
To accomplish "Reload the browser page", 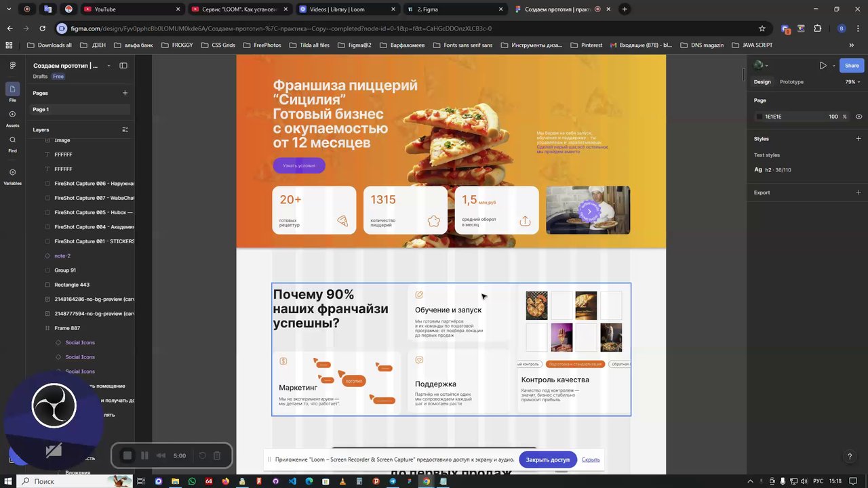I will 42,28.
